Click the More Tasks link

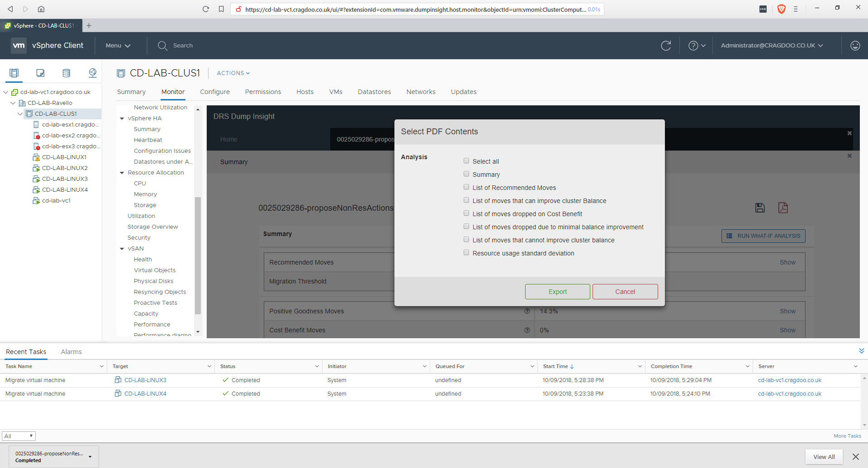847,436
